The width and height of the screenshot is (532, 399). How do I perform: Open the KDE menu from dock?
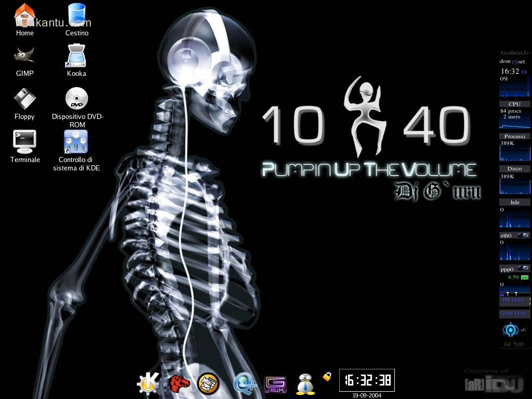[147, 384]
